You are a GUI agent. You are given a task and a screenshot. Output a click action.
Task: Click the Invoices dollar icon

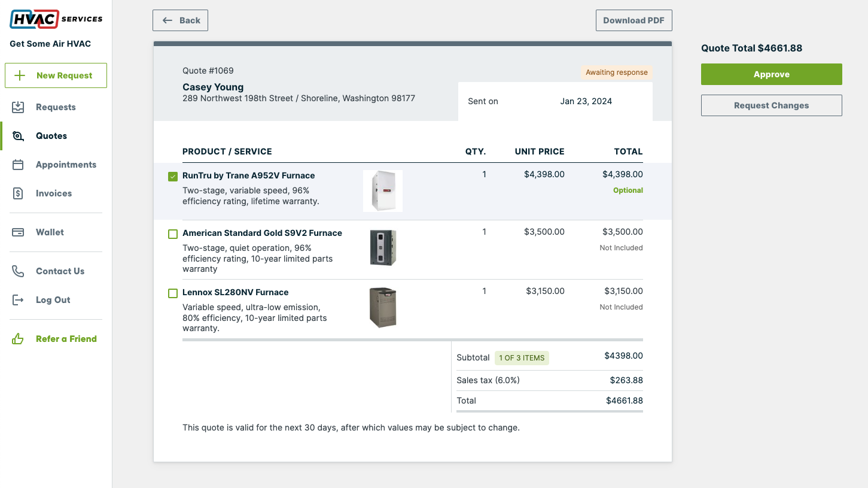[x=18, y=193]
